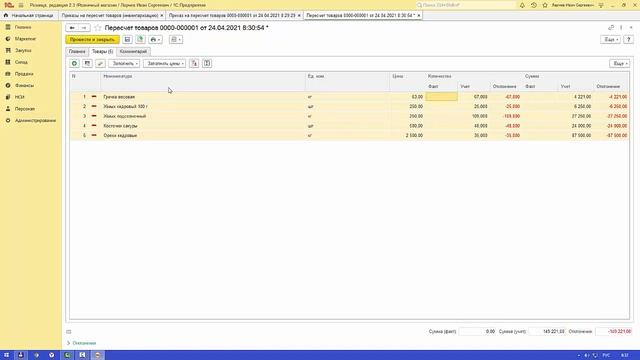Viewport: 640px width, 360px height.
Task: Open the Продажи sidebar section
Action: pos(24,74)
